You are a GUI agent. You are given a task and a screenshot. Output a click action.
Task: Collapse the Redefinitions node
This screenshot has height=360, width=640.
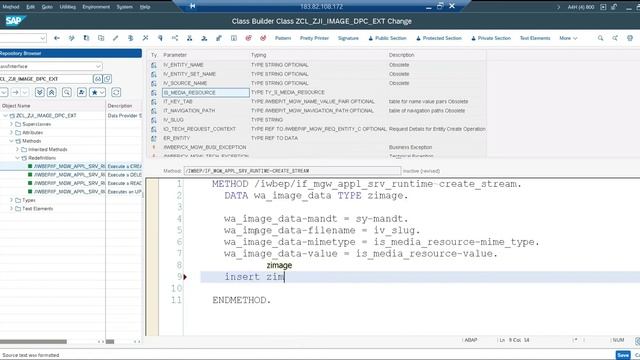(18, 158)
